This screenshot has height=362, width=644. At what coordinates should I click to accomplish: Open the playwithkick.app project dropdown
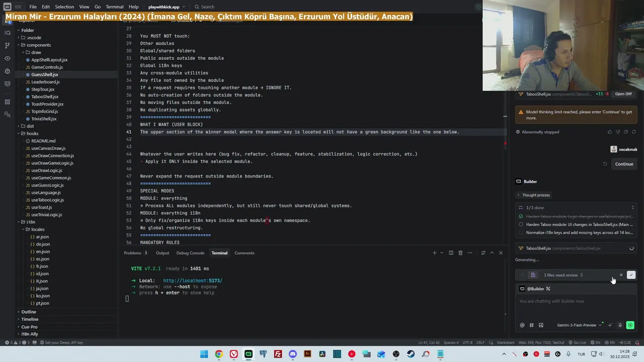coord(167,7)
